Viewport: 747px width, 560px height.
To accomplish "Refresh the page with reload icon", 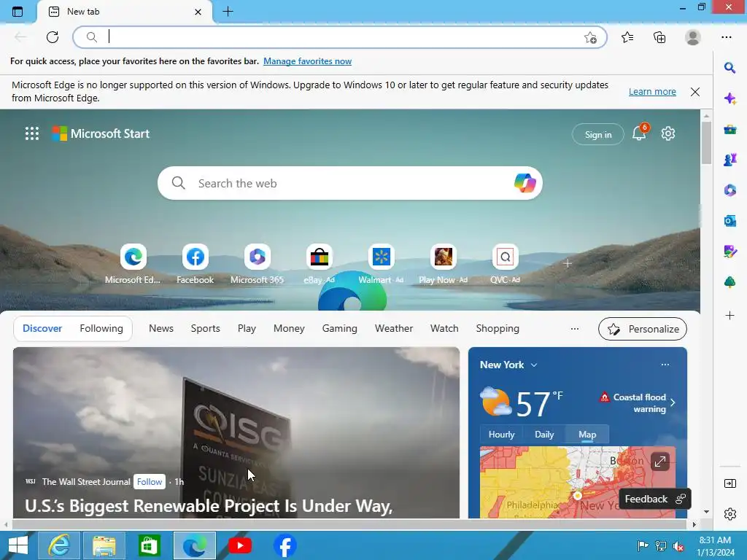I will pos(53,37).
